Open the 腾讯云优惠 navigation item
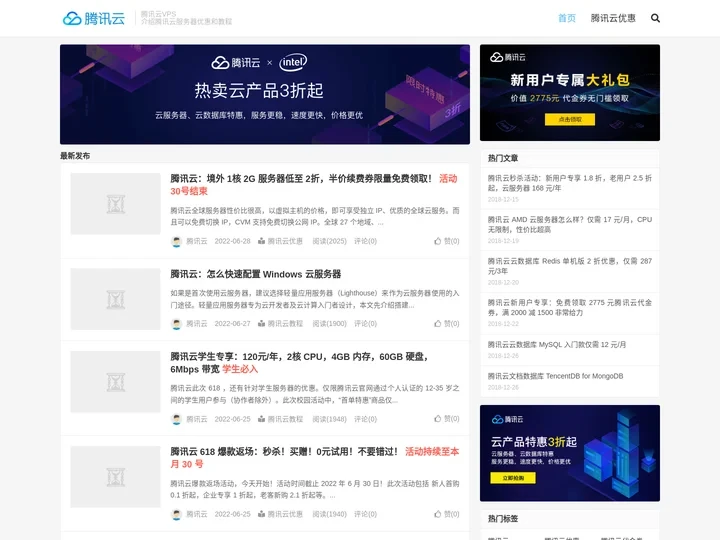The height and width of the screenshot is (540, 720). tap(613, 18)
